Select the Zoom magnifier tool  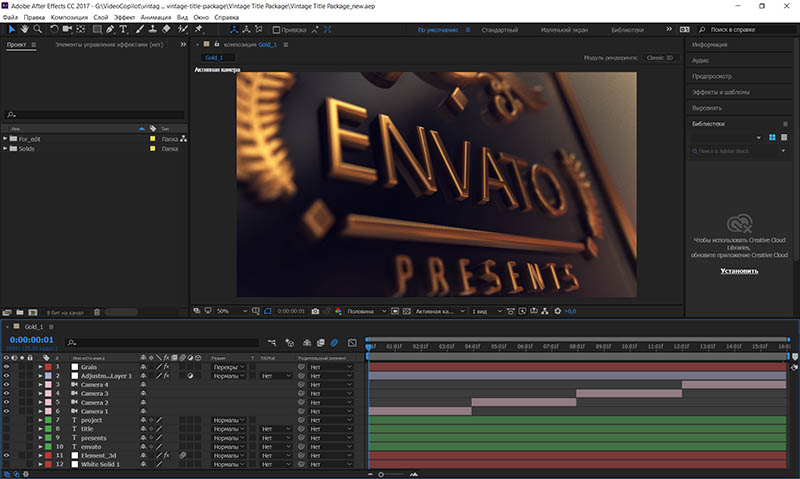pos(37,30)
